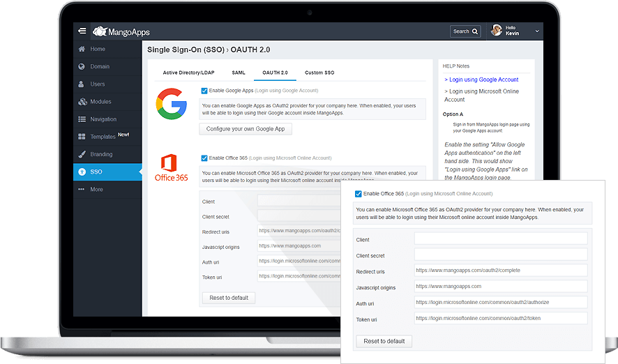Click the MangoApps logo
Image resolution: width=618 pixels, height=364 pixels.
pos(121,31)
